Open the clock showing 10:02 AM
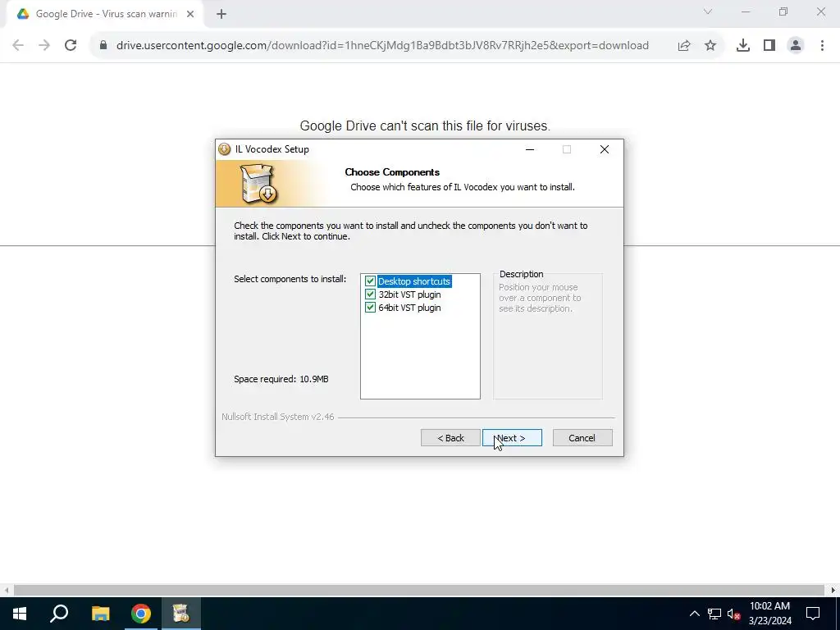 (x=769, y=614)
